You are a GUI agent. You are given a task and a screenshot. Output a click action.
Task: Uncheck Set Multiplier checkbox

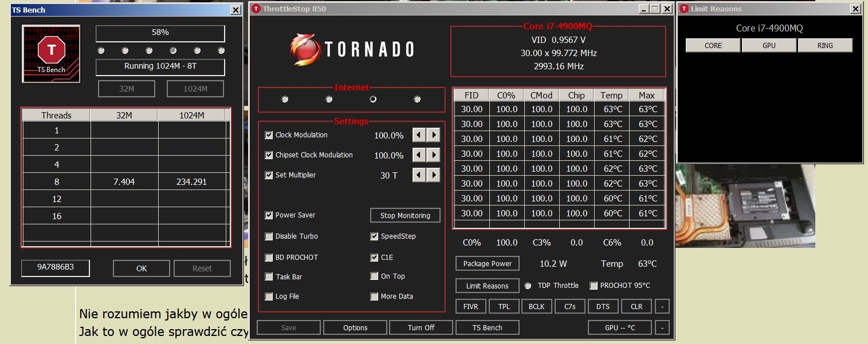pyautogui.click(x=269, y=175)
